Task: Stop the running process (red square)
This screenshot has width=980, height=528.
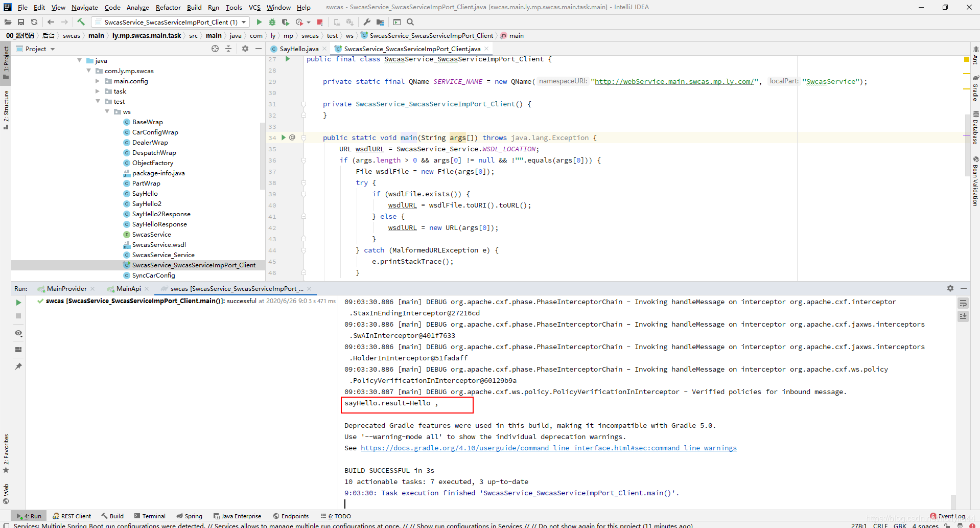Action: (x=320, y=22)
